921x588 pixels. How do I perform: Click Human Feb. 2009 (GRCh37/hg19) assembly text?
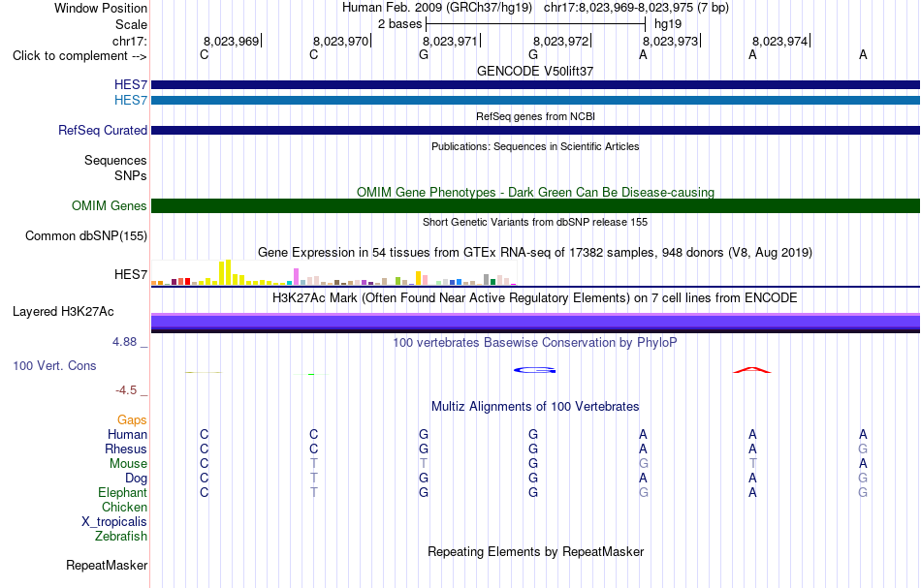pyautogui.click(x=437, y=8)
